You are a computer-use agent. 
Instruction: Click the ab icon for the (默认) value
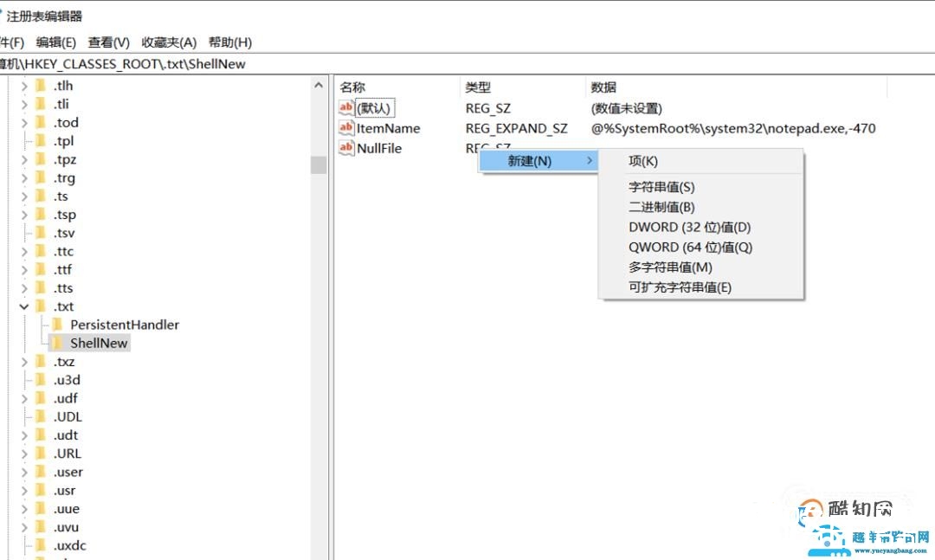point(345,107)
